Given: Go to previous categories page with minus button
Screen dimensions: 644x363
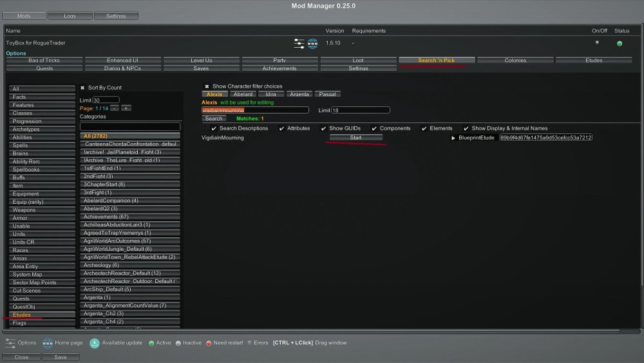Looking at the screenshot, I should [x=115, y=108].
